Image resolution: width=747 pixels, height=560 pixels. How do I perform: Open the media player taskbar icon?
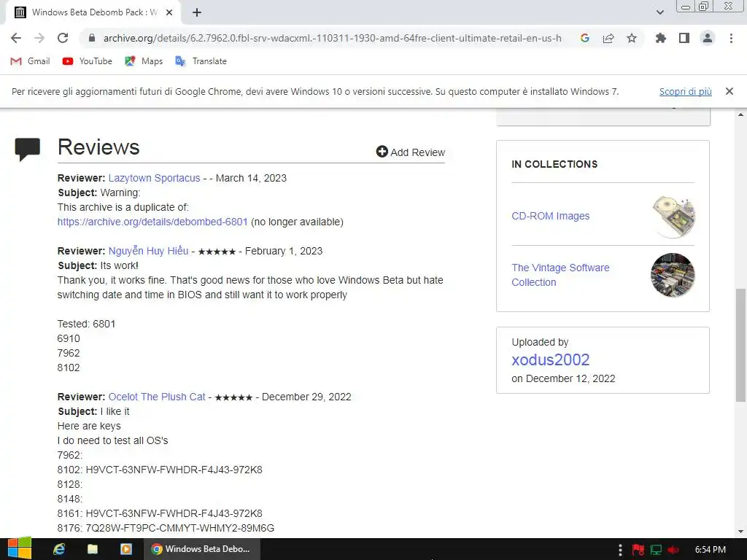pos(126,549)
